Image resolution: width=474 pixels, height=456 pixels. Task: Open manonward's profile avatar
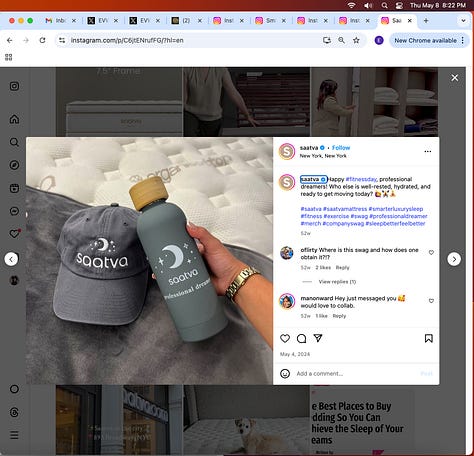point(287,301)
